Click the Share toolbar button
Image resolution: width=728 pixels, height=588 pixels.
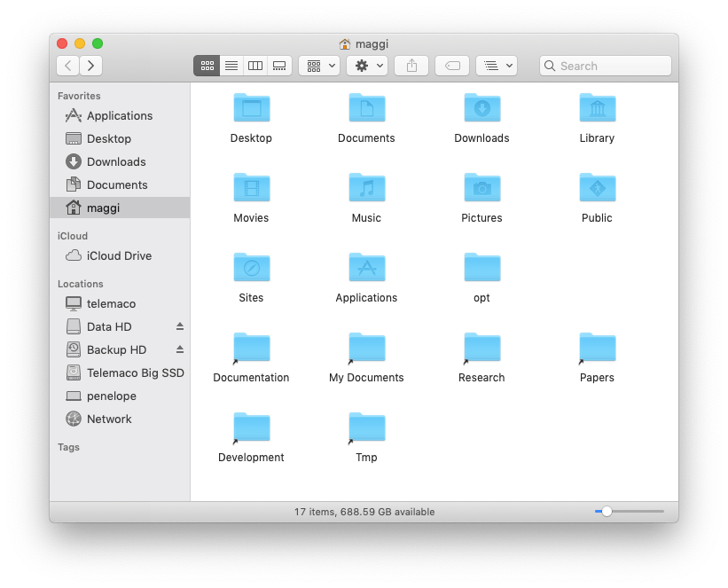pyautogui.click(x=411, y=66)
